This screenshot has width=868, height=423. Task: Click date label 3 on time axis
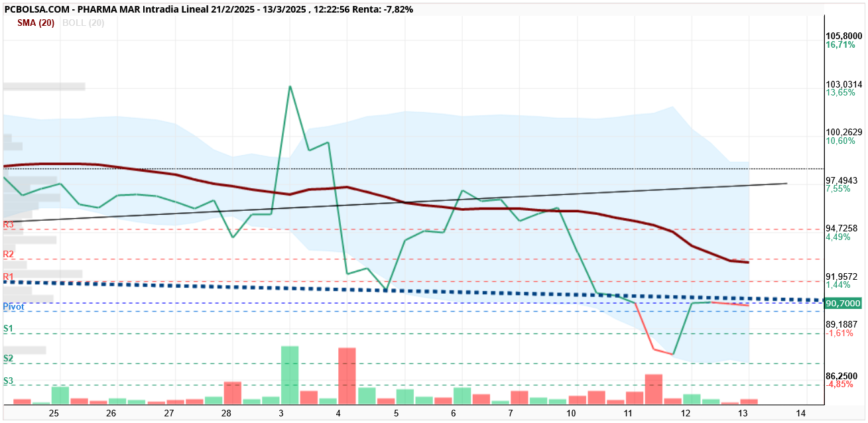pyautogui.click(x=282, y=413)
